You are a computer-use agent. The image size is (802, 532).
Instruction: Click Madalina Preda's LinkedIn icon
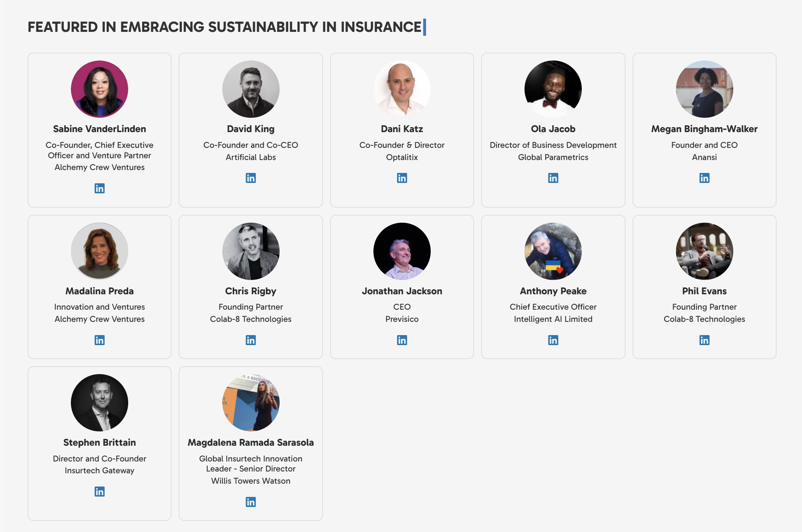(100, 340)
